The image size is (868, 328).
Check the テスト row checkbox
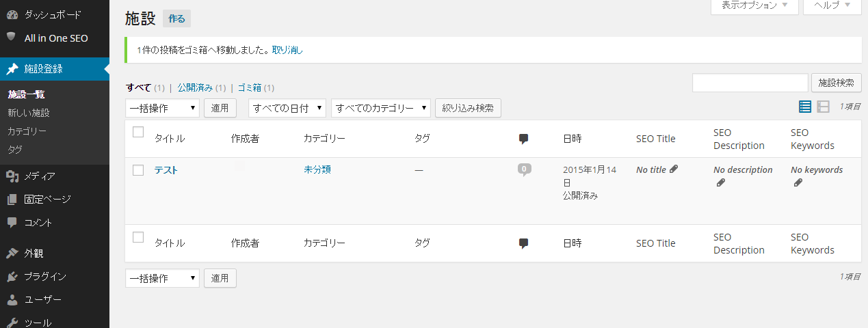click(x=138, y=170)
